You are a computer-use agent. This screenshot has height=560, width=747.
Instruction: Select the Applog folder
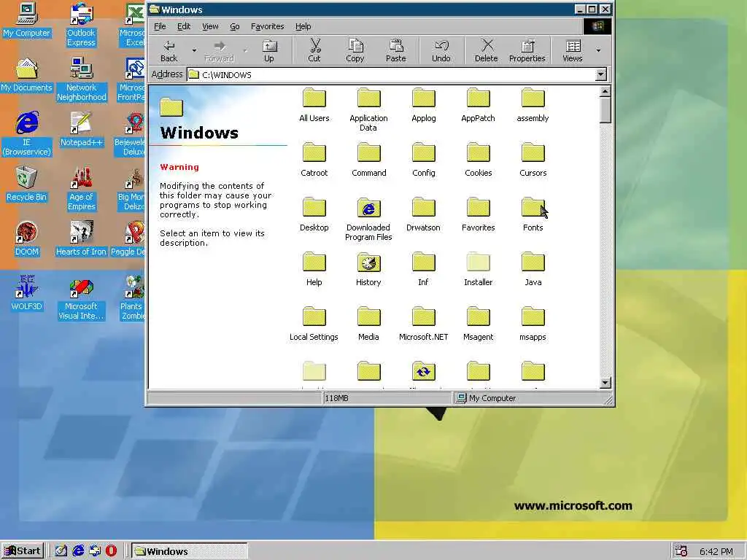tap(424, 105)
